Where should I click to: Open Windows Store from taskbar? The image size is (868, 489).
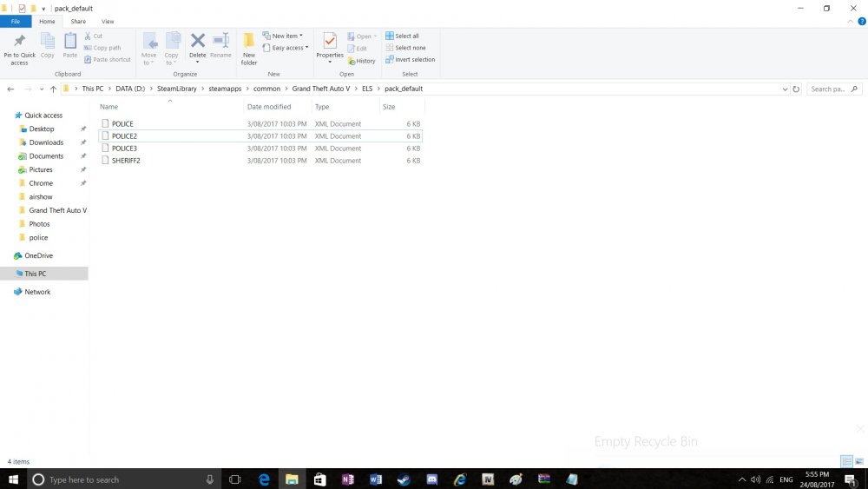(319, 479)
